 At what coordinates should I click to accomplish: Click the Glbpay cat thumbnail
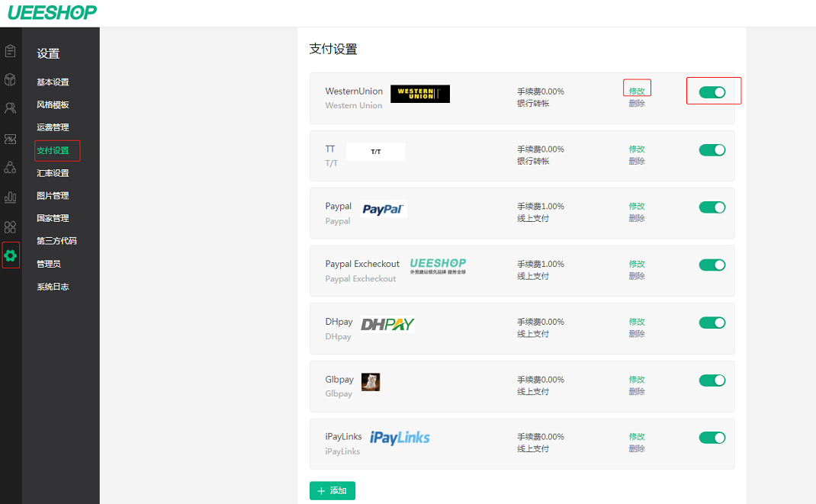click(371, 382)
